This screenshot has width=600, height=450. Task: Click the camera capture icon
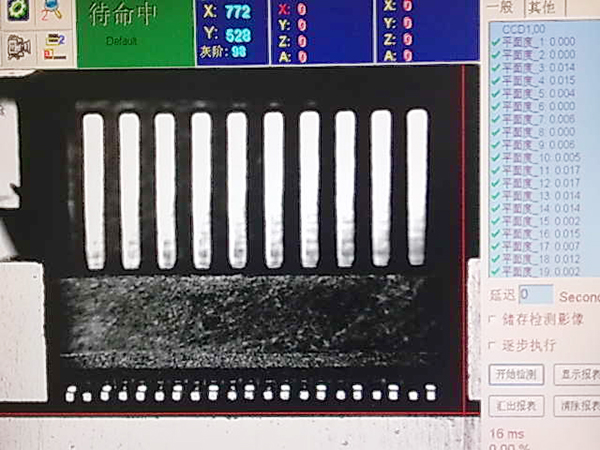pos(17,46)
